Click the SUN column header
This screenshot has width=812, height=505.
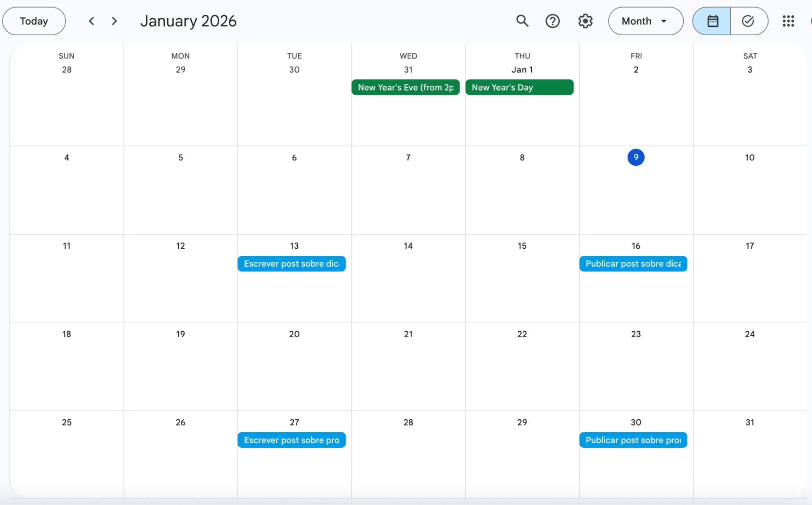(x=66, y=56)
